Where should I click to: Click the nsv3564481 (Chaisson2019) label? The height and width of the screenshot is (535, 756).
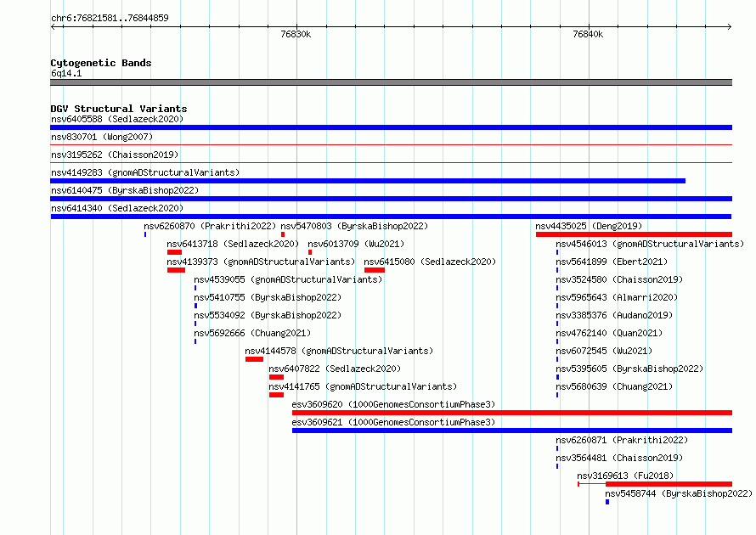click(619, 458)
